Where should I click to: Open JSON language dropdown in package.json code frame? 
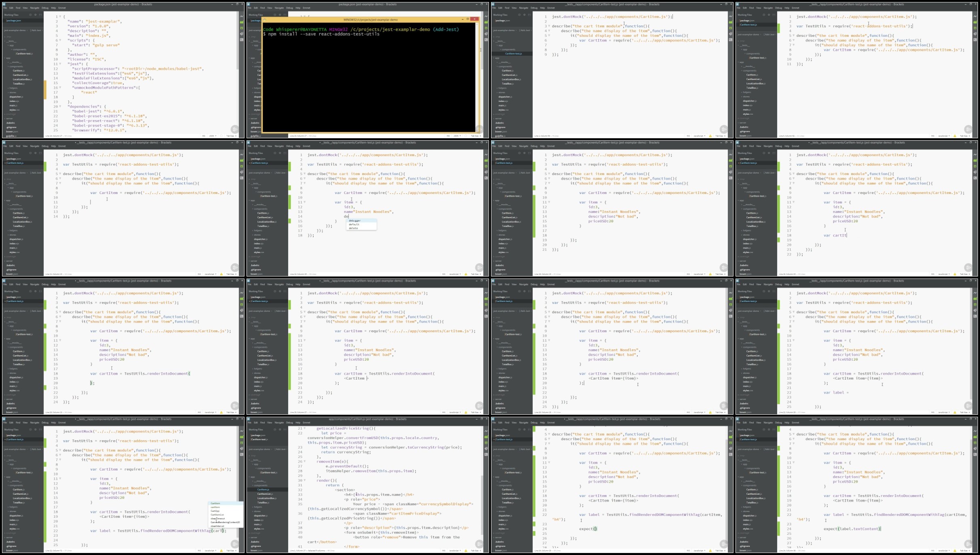213,136
